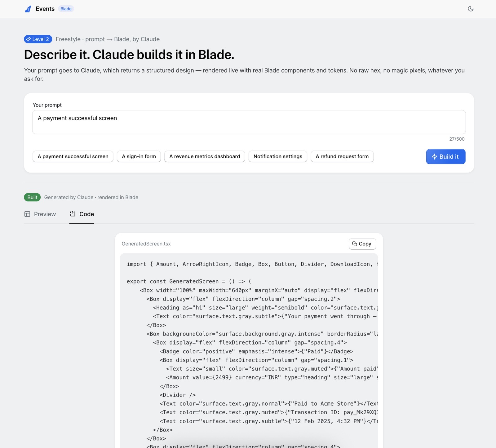This screenshot has width=496, height=448.
Task: Choose 'A refund request form' suggestion chip
Action: point(342,156)
